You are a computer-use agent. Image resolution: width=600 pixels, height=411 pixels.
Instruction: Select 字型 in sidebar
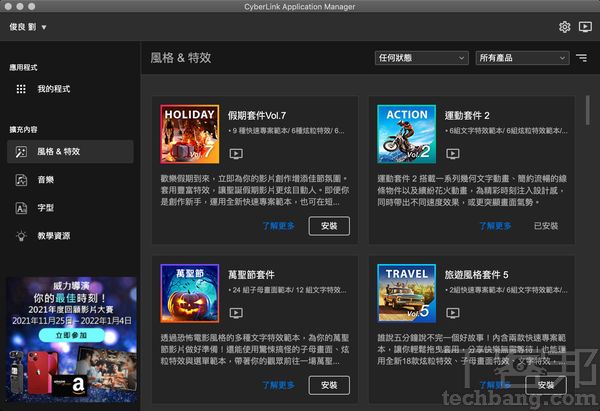[x=70, y=208]
